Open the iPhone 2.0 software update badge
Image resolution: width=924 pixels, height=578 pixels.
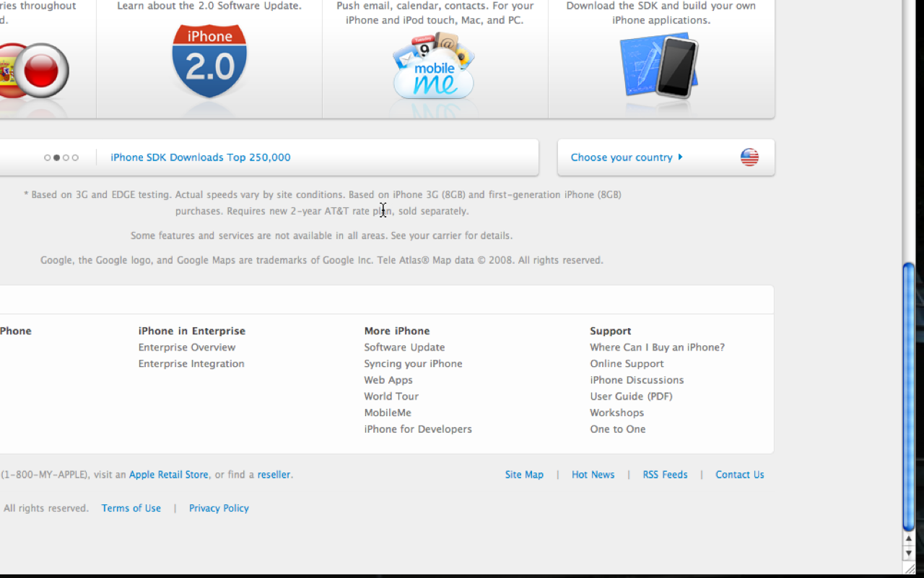tap(209, 61)
